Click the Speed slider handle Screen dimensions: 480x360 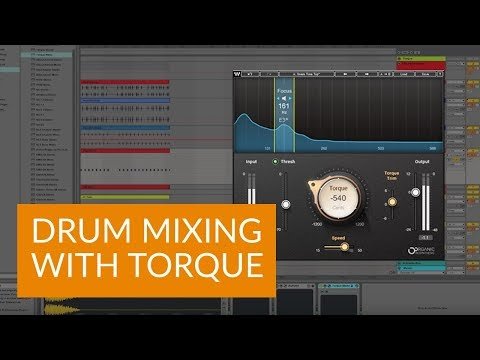coord(345,247)
